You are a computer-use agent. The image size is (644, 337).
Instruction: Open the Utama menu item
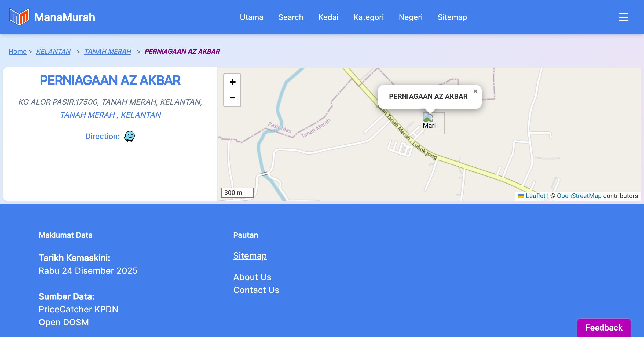pyautogui.click(x=251, y=17)
